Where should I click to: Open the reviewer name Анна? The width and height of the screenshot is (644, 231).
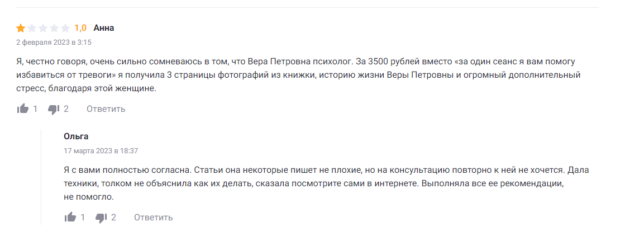[104, 28]
